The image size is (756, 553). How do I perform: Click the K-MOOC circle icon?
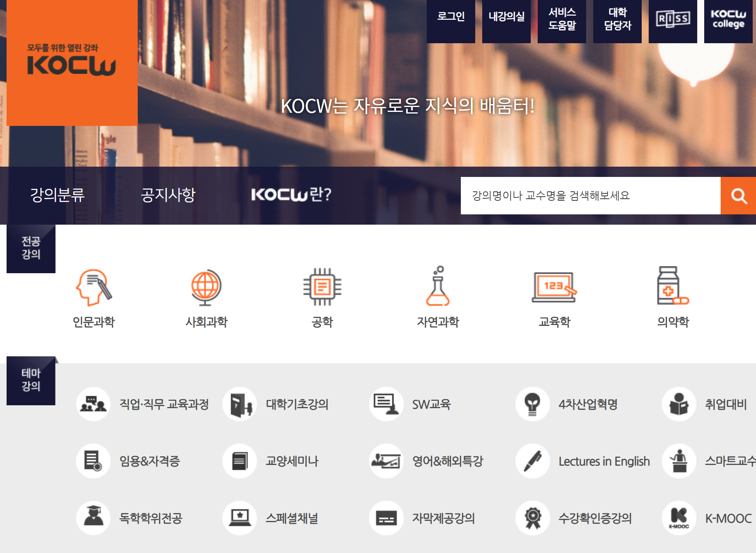click(678, 518)
